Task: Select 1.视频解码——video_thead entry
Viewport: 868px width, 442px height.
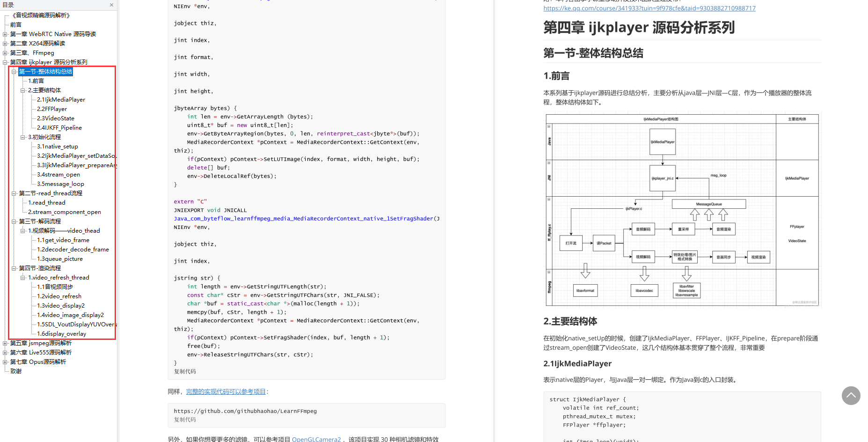Action: coord(64,231)
